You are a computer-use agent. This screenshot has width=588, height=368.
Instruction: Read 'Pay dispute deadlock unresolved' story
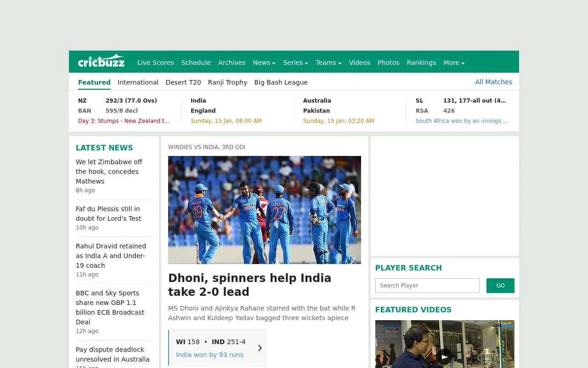(113, 354)
